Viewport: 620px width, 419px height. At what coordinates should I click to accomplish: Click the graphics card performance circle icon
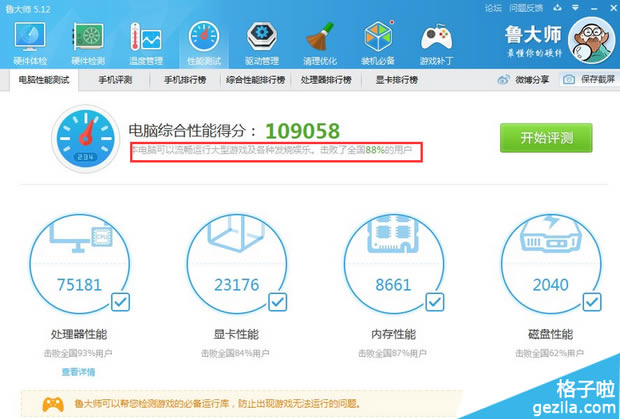click(x=236, y=264)
